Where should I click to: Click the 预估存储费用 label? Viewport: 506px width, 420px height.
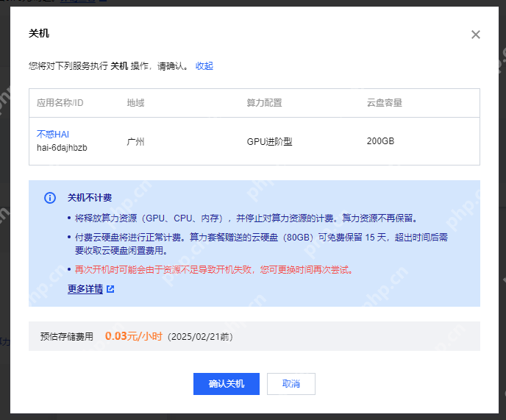67,337
